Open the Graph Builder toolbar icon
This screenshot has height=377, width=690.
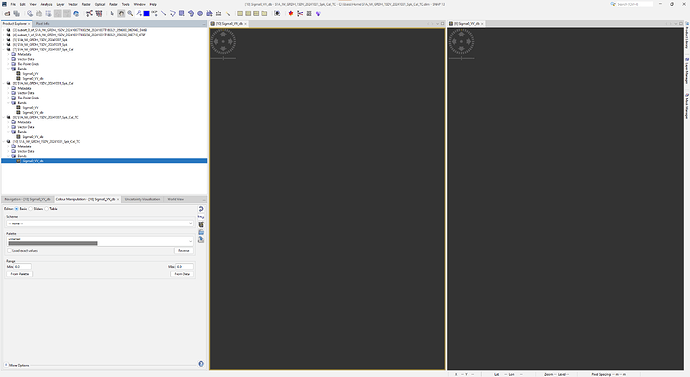89,14
